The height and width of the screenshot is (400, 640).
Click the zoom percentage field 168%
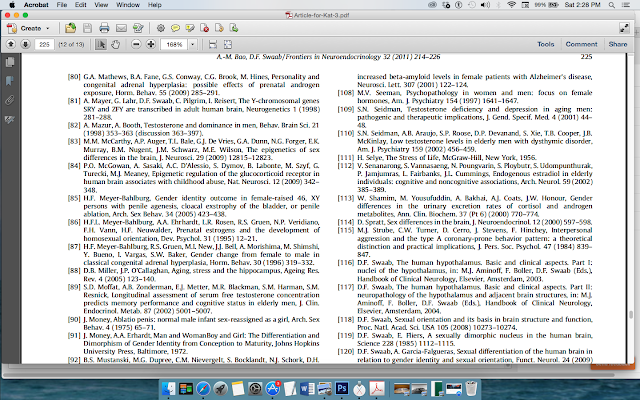click(174, 44)
